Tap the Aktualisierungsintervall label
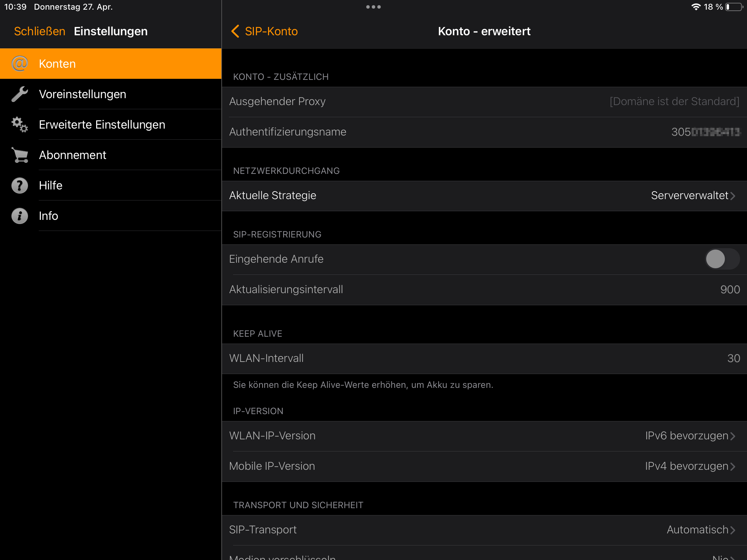Image resolution: width=747 pixels, height=560 pixels. tap(286, 289)
